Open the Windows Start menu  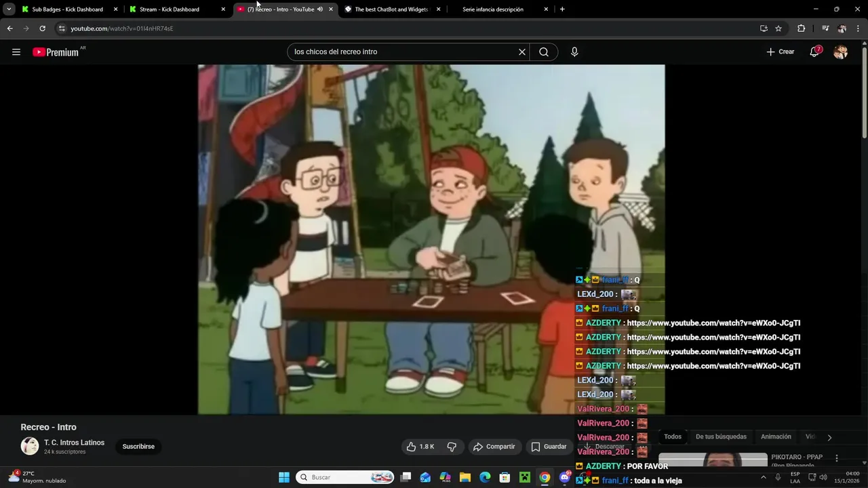(x=284, y=477)
